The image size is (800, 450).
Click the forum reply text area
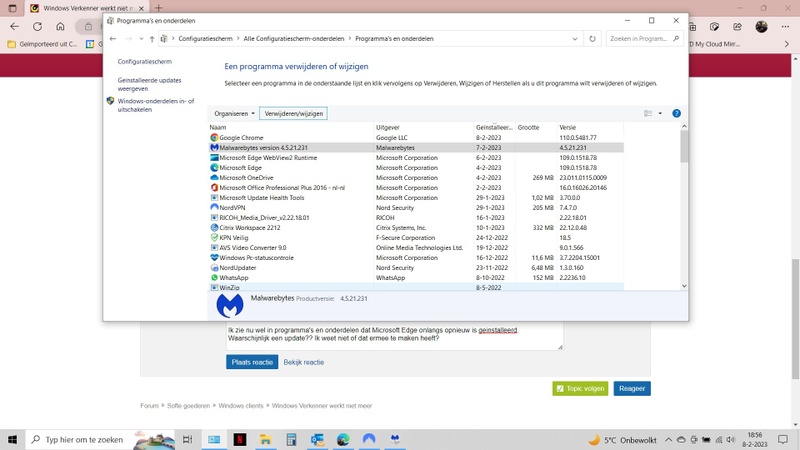coord(394,336)
